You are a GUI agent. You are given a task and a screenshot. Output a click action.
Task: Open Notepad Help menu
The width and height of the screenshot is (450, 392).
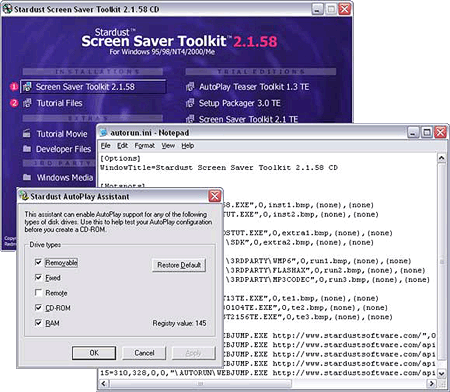(188, 146)
